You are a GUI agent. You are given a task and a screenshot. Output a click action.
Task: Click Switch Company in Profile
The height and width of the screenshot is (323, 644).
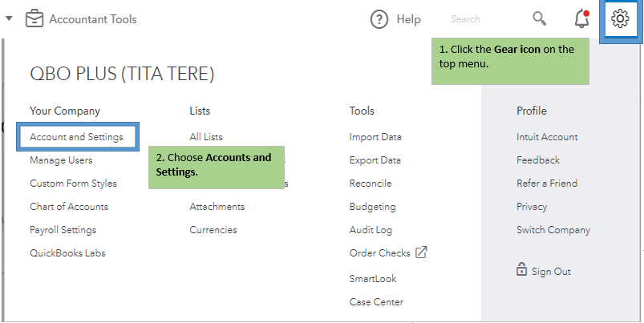click(x=553, y=230)
